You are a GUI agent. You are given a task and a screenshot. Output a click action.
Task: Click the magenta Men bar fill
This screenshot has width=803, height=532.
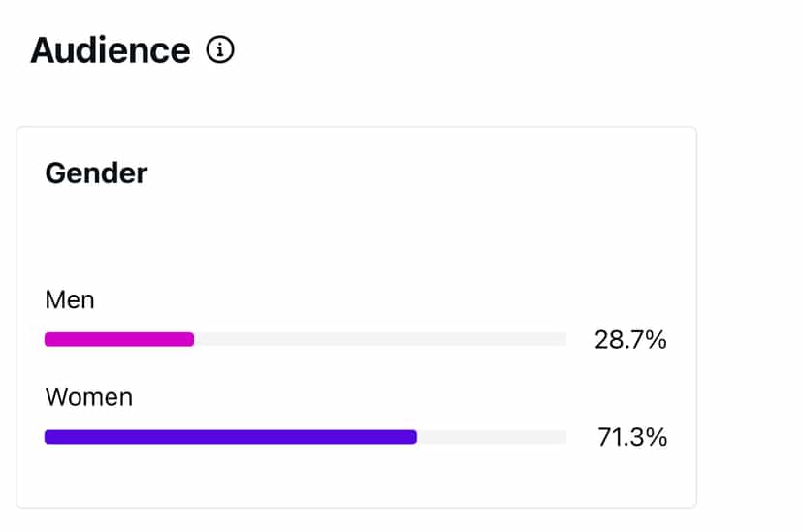pos(118,339)
